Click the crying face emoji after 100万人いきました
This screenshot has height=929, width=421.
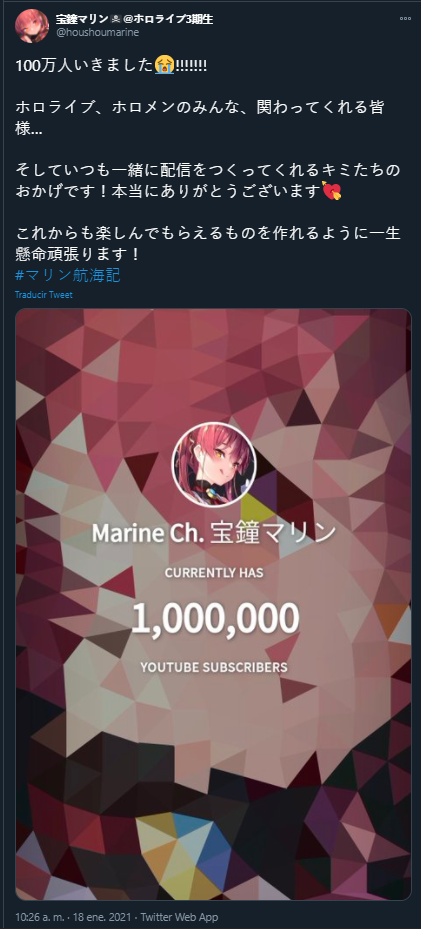coord(165,65)
